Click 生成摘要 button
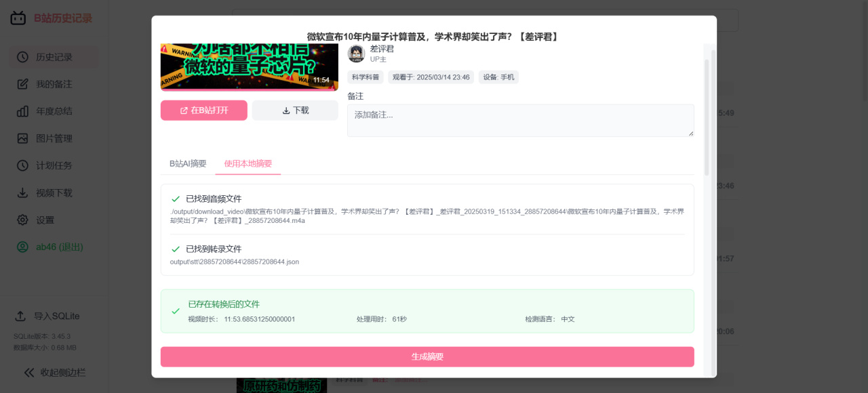This screenshot has width=868, height=393. [427, 356]
